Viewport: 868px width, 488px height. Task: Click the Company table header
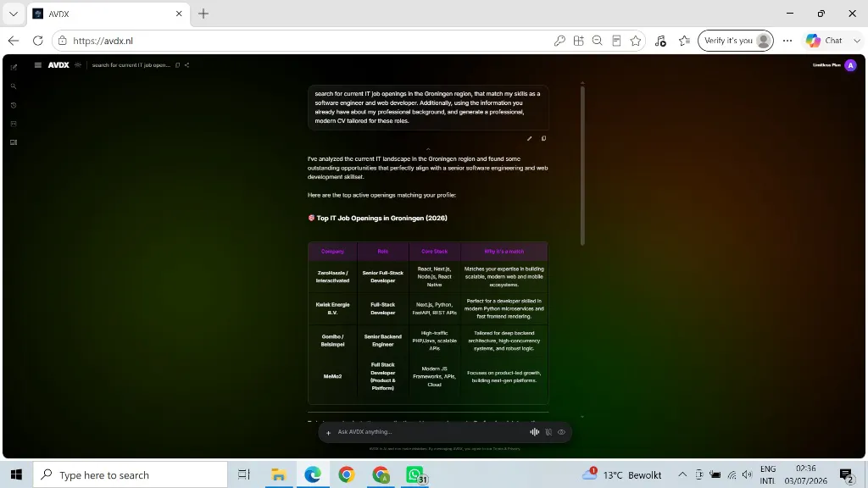tap(332, 251)
